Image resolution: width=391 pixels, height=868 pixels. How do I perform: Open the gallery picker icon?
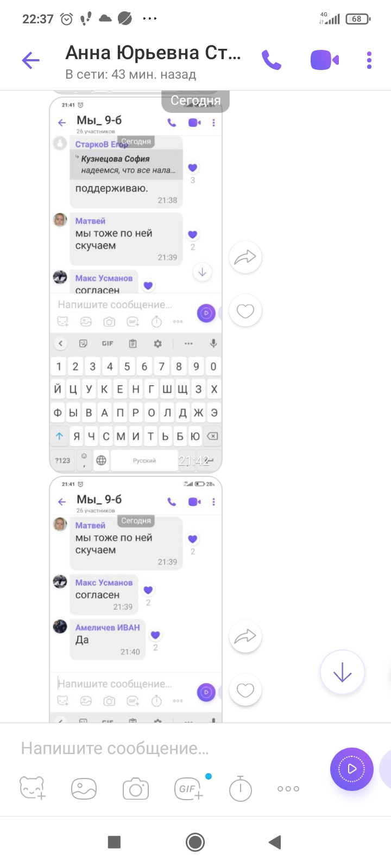(84, 788)
